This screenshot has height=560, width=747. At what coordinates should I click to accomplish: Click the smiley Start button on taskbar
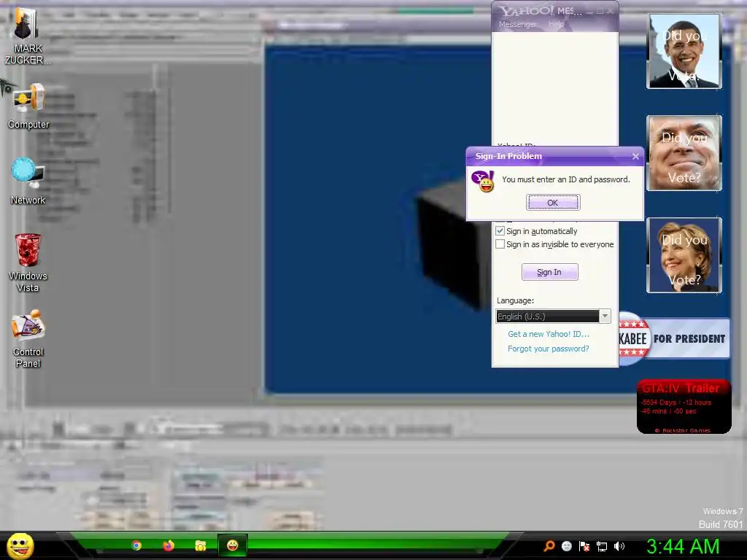pyautogui.click(x=20, y=545)
